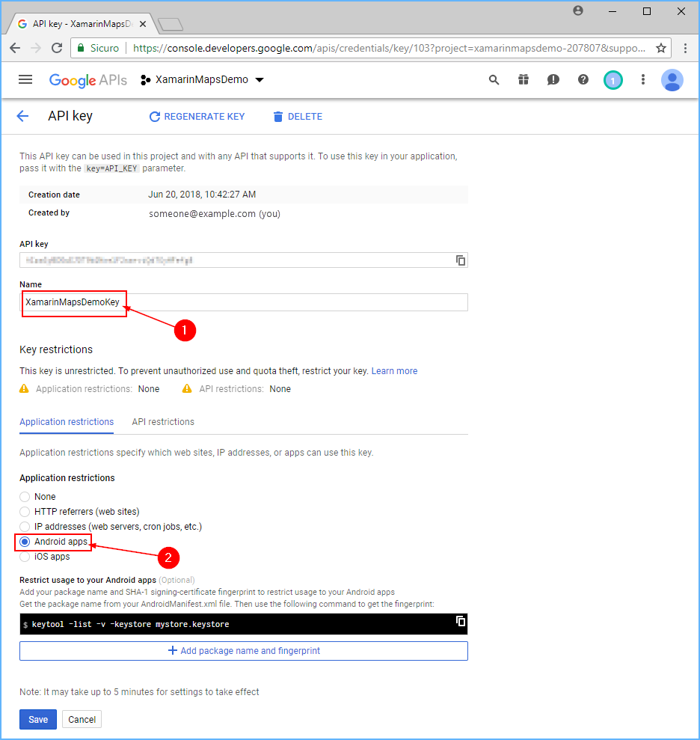Open the notifications badge showing 1
The width and height of the screenshot is (700, 740).
[x=612, y=80]
